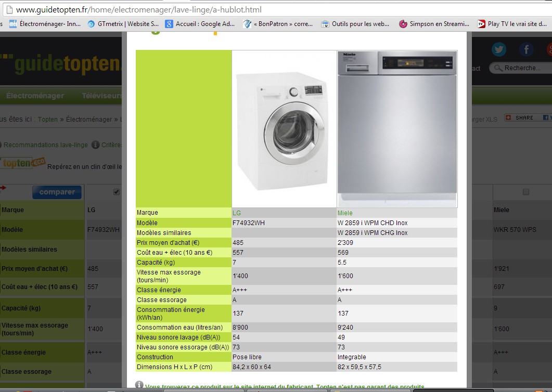Click the Facebook icon in the header
The height and width of the screenshot is (392, 552).
click(x=527, y=49)
